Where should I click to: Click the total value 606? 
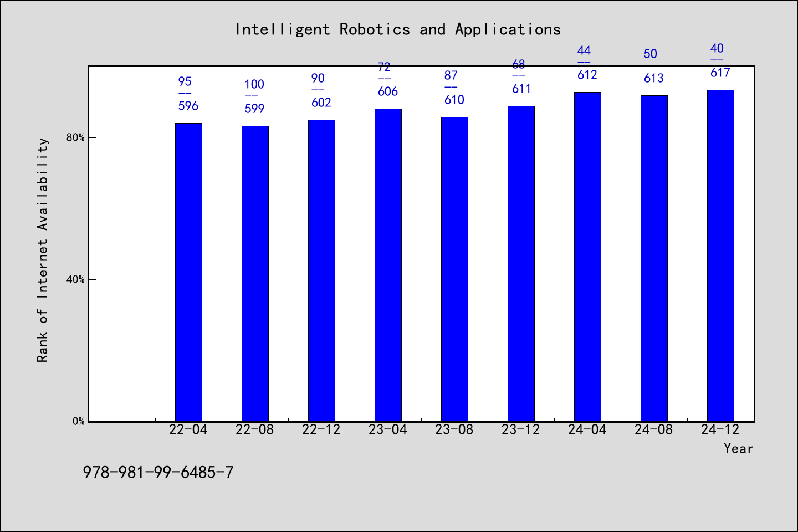tap(388, 91)
